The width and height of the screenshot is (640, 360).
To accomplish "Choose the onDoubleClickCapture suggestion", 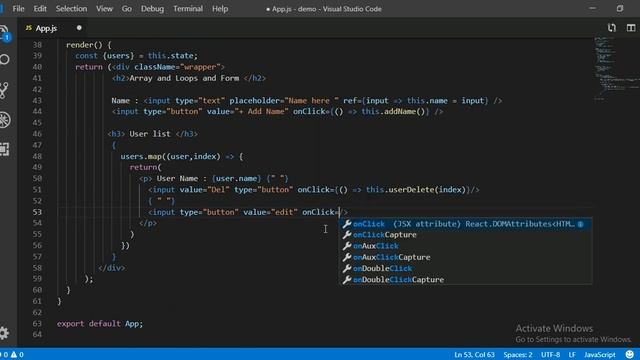I will tap(465, 280).
